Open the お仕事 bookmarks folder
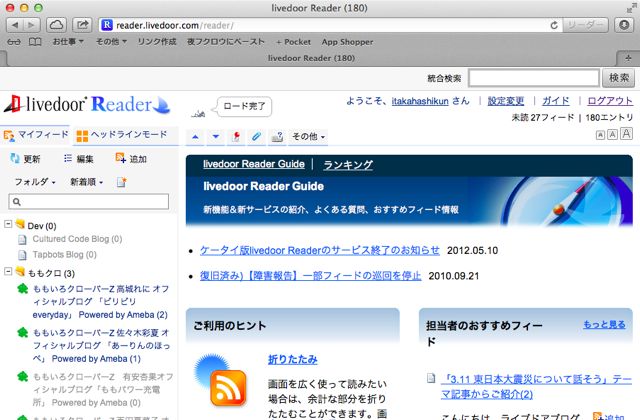Viewport: 640px width, 420px height. (68, 42)
